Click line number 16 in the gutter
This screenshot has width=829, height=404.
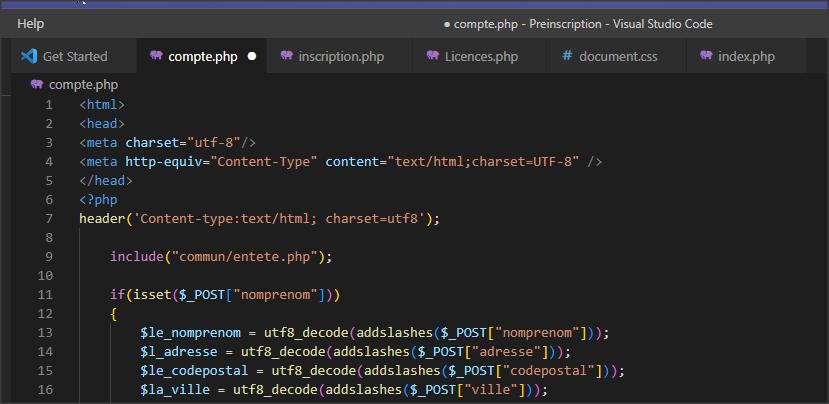pyautogui.click(x=45, y=390)
